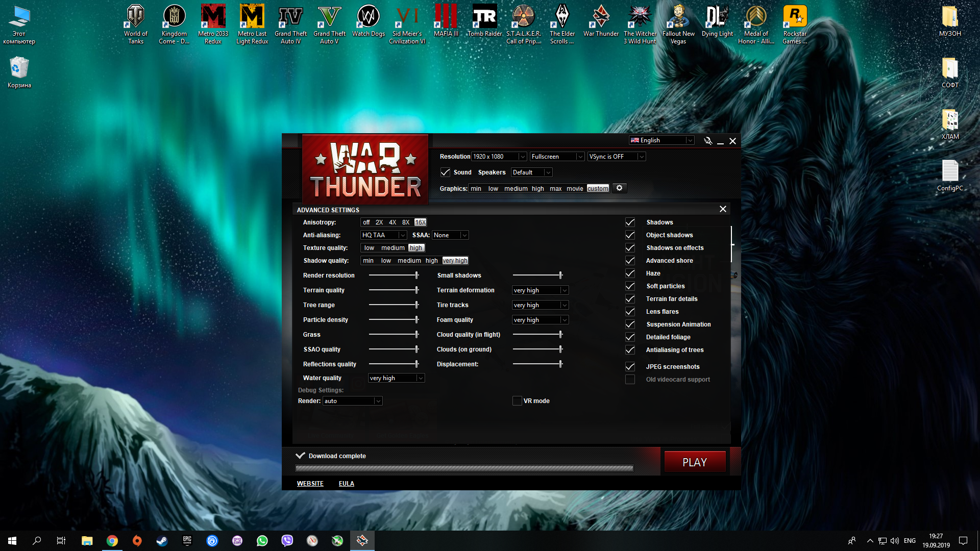Open Render auto dropdown
The width and height of the screenshot is (980, 551).
[353, 401]
